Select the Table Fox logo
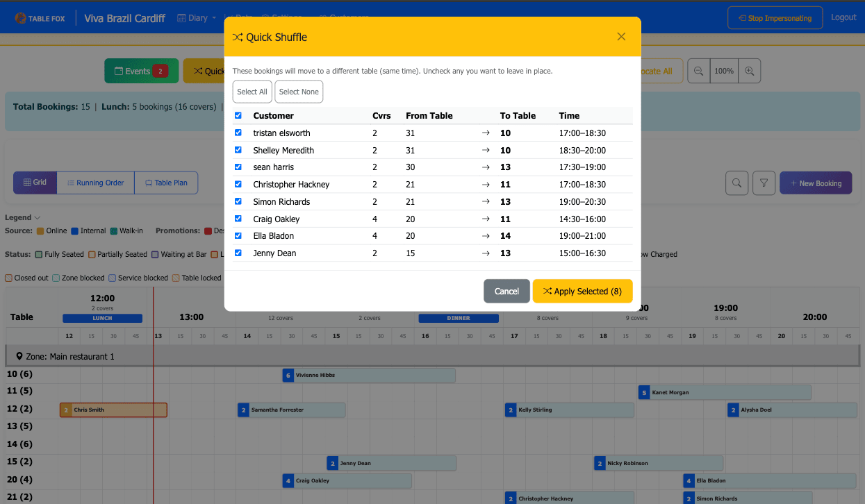Screen dimensions: 865x504 (x=40, y=17)
